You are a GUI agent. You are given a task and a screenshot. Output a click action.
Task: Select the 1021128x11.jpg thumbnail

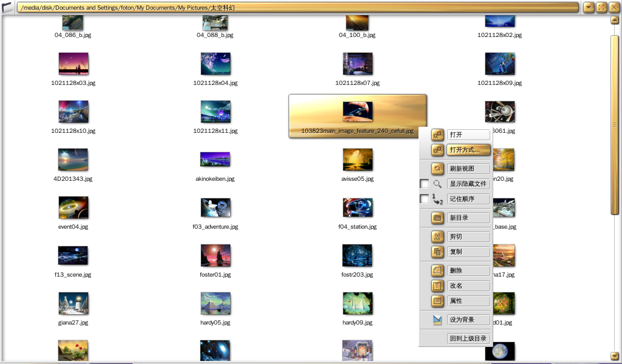(216, 112)
